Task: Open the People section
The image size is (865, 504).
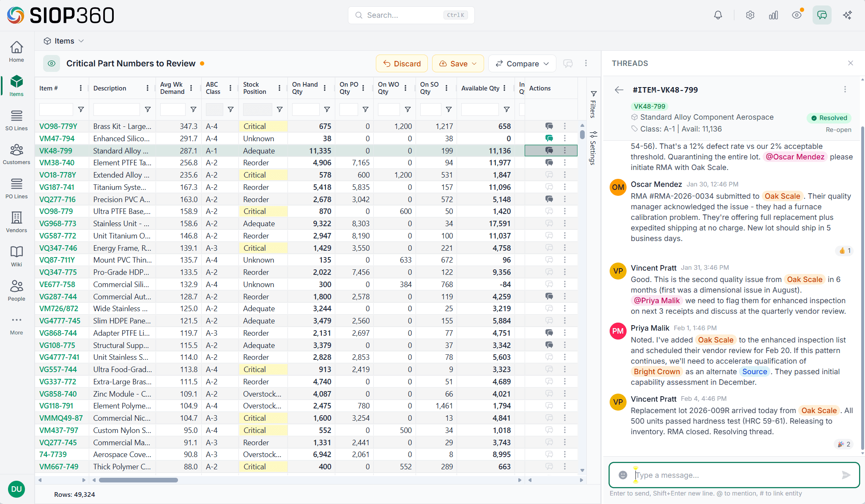Action: pyautogui.click(x=16, y=290)
